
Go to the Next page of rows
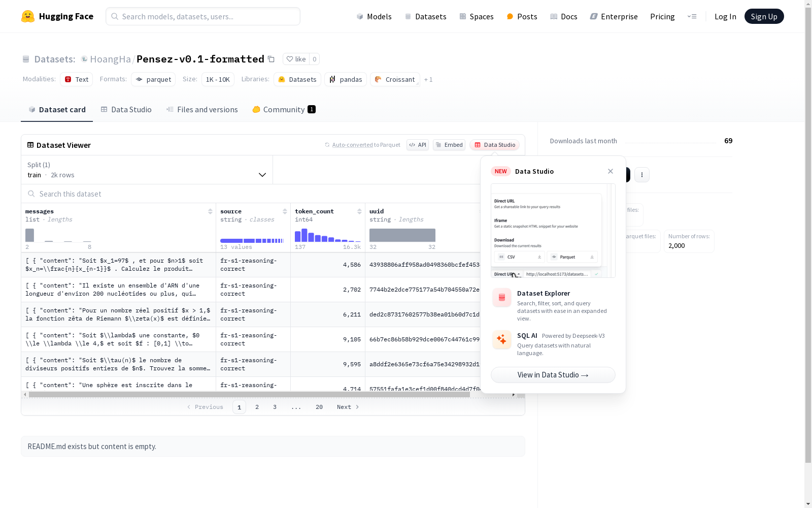click(x=348, y=407)
